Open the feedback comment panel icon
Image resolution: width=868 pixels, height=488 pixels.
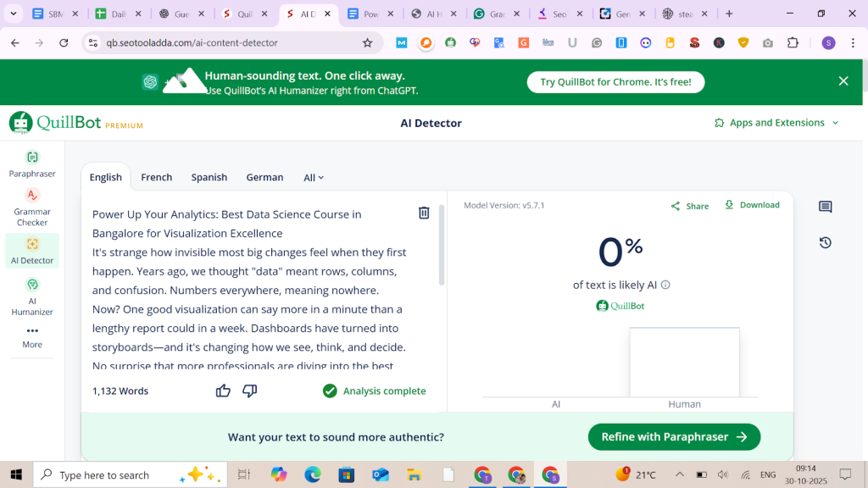(825, 207)
